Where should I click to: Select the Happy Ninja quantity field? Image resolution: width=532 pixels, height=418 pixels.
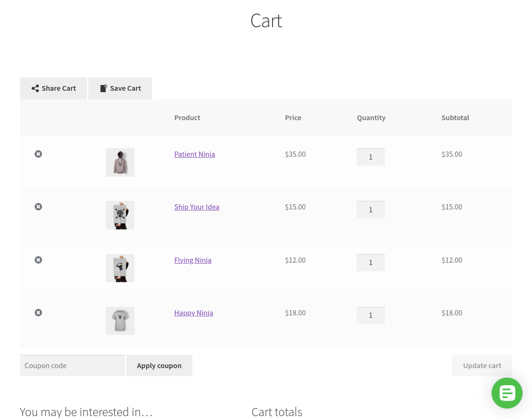pyautogui.click(x=370, y=315)
